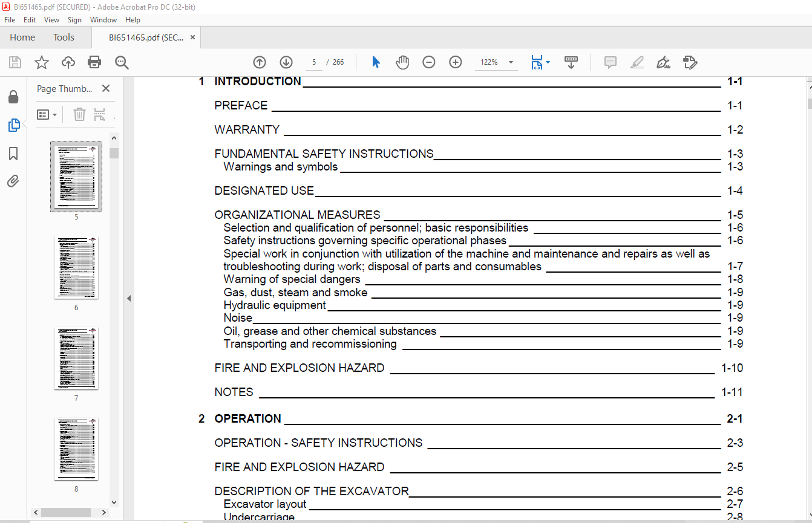Click the Save file icon
This screenshot has height=523, width=812.
tap(15, 62)
